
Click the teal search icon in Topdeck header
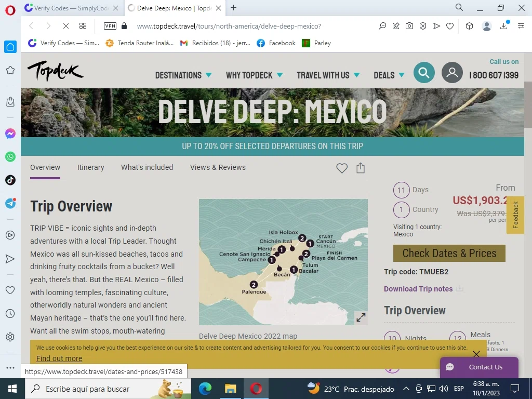(x=424, y=73)
